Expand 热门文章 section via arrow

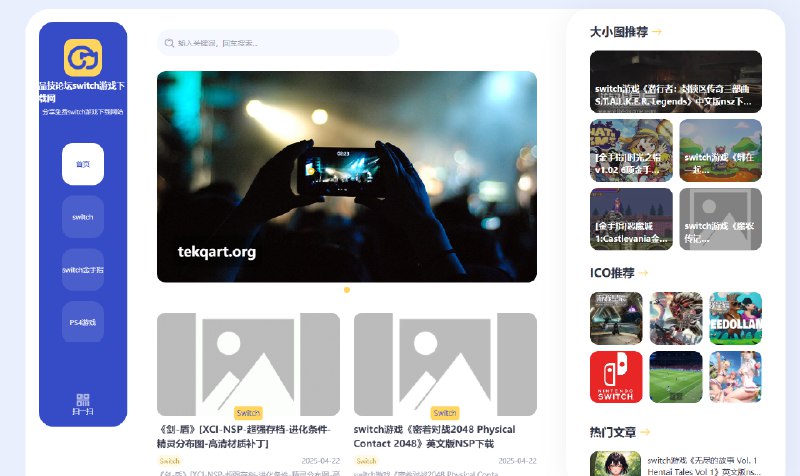pos(644,432)
